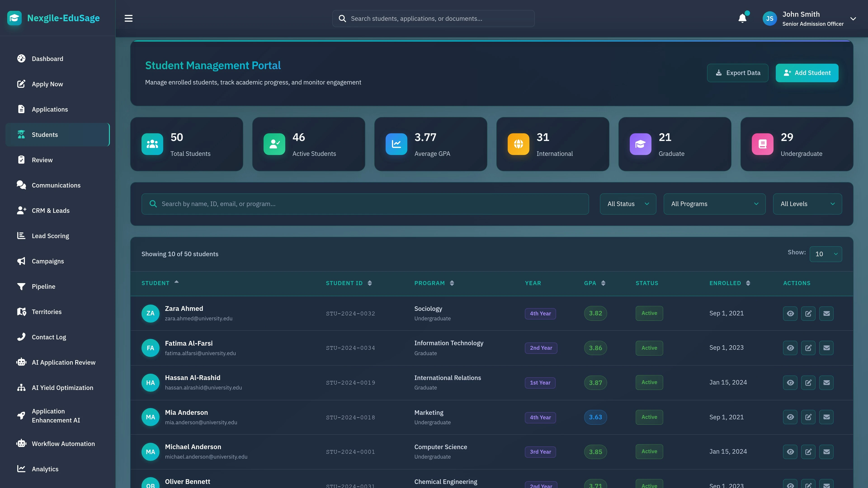The image size is (868, 488).
Task: Open the Dashboard from the sidebar
Action: (x=47, y=59)
